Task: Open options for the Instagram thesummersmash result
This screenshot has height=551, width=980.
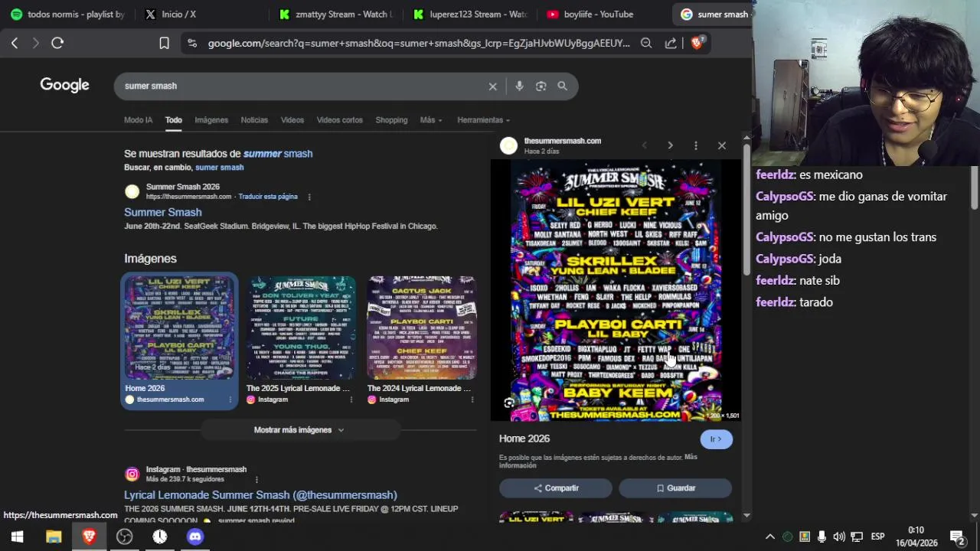Action: (x=256, y=479)
